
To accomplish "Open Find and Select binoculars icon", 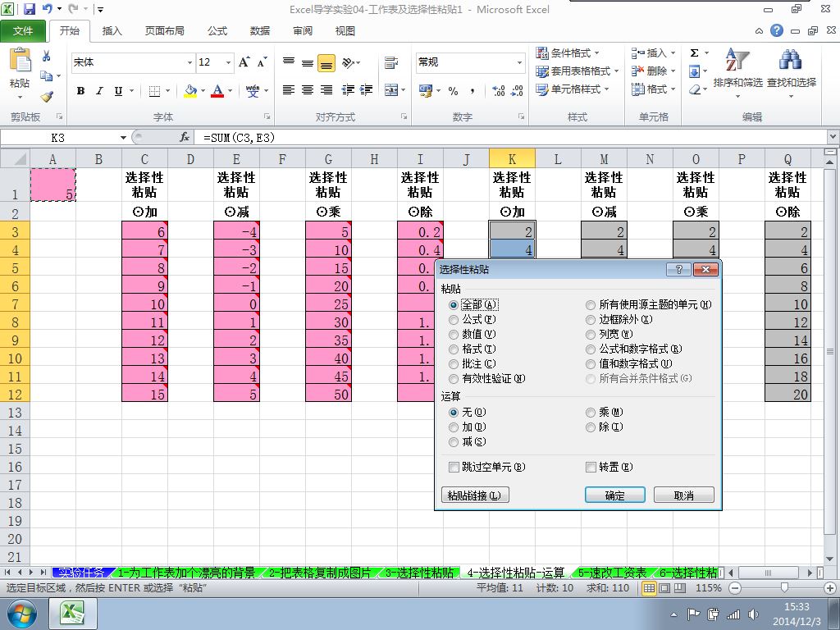I will [791, 59].
